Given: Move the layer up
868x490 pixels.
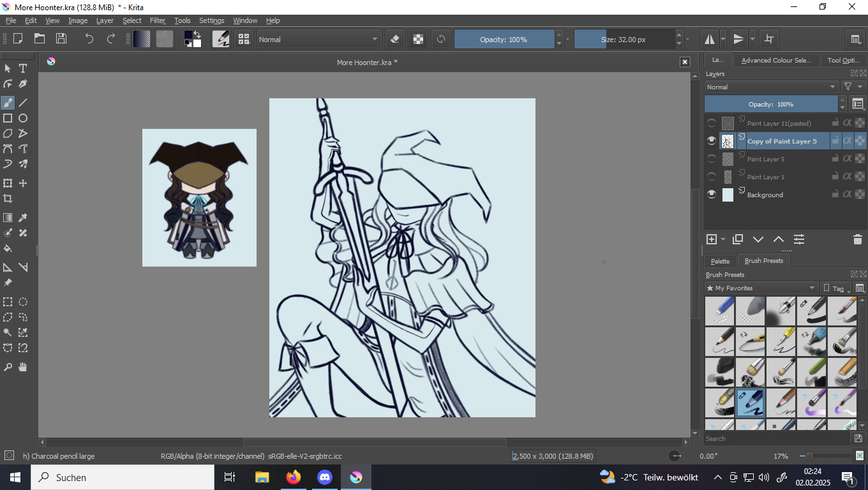Looking at the screenshot, I should (779, 239).
